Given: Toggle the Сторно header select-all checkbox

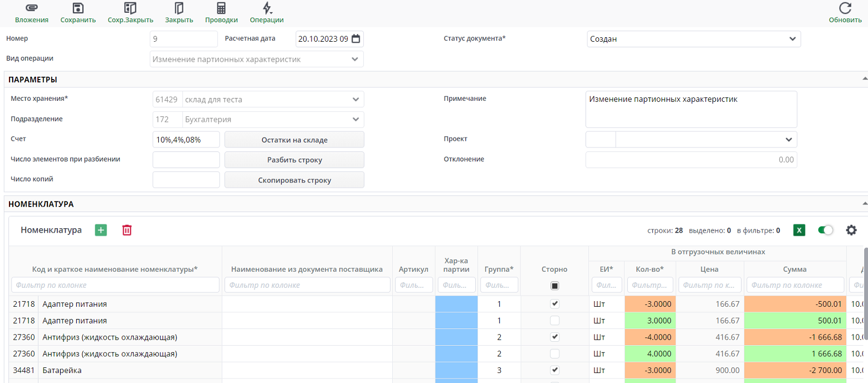Looking at the screenshot, I should click(554, 286).
